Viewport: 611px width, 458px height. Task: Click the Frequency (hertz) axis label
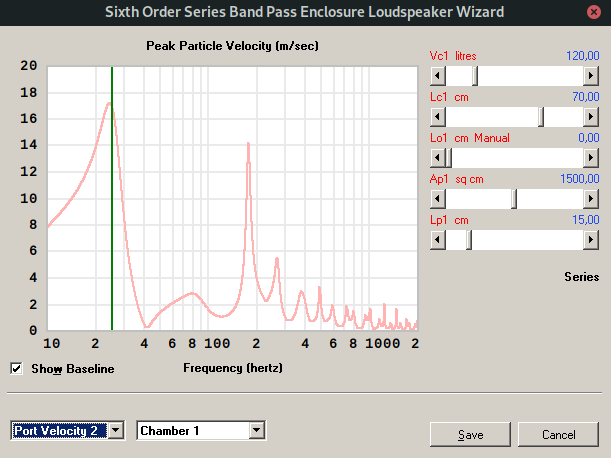[233, 368]
